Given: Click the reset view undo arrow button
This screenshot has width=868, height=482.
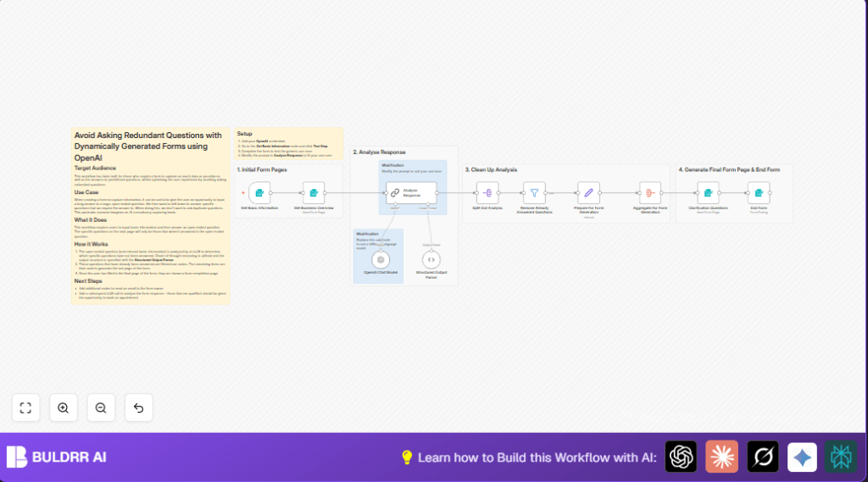Looking at the screenshot, I should coord(138,407).
